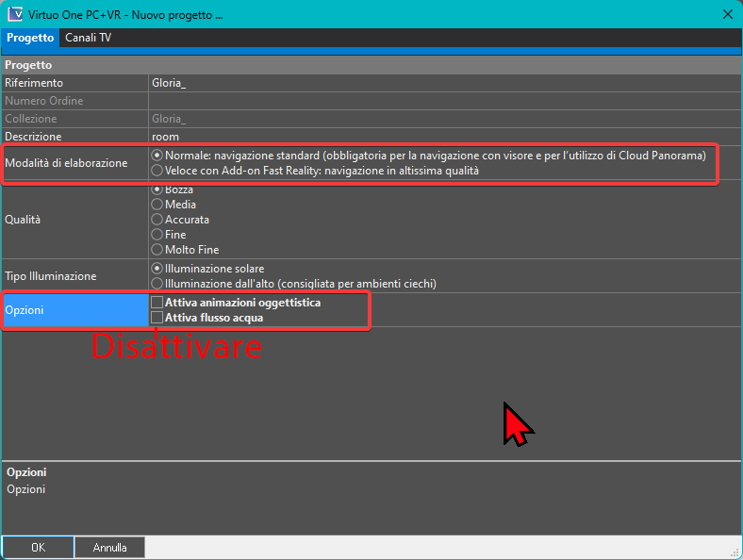Choose Molto Fine quality radio button
743x560 pixels.
tap(157, 250)
